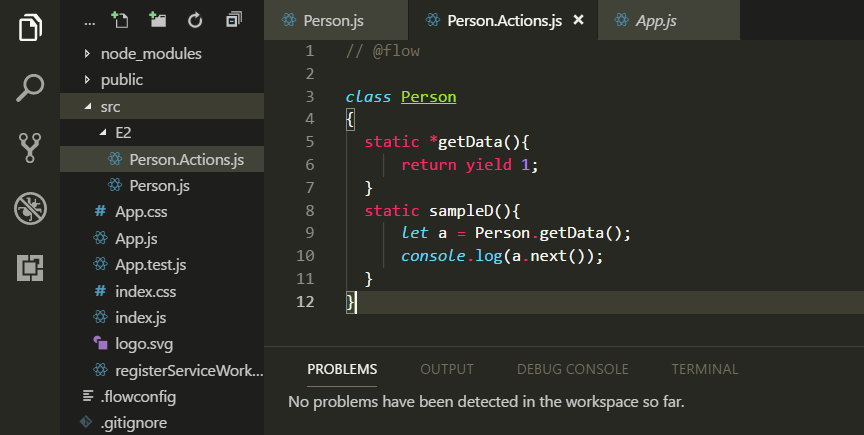Expand the public folder

pyautogui.click(x=121, y=80)
